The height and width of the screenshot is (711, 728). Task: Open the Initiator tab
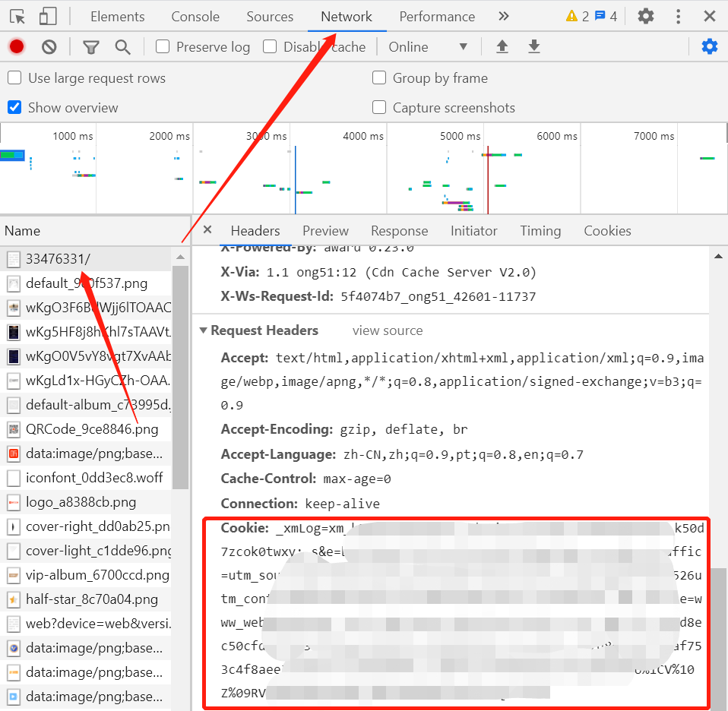473,231
